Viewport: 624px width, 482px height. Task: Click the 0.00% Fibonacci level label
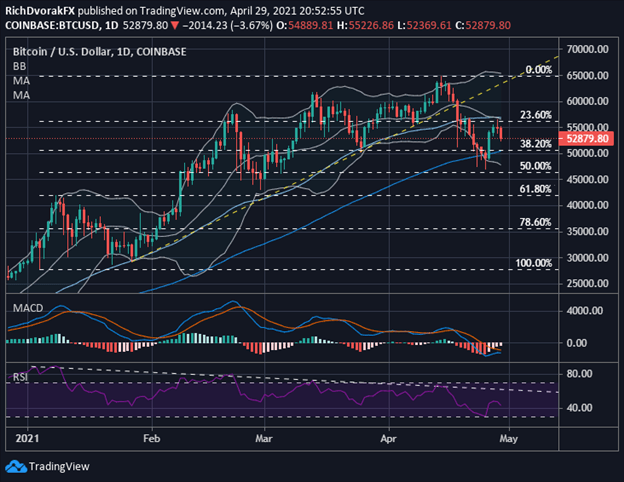(539, 70)
